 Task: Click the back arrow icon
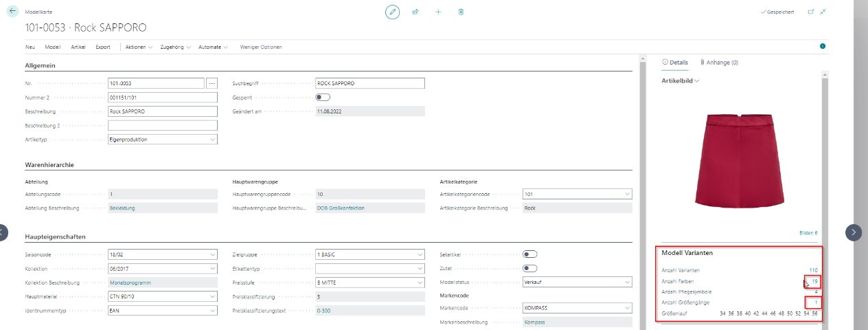coord(13,12)
